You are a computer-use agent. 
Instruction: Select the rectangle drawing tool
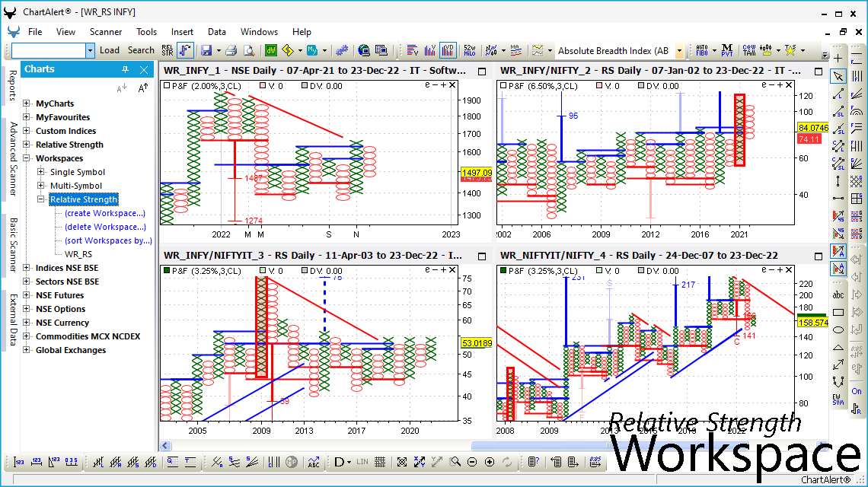click(838, 313)
